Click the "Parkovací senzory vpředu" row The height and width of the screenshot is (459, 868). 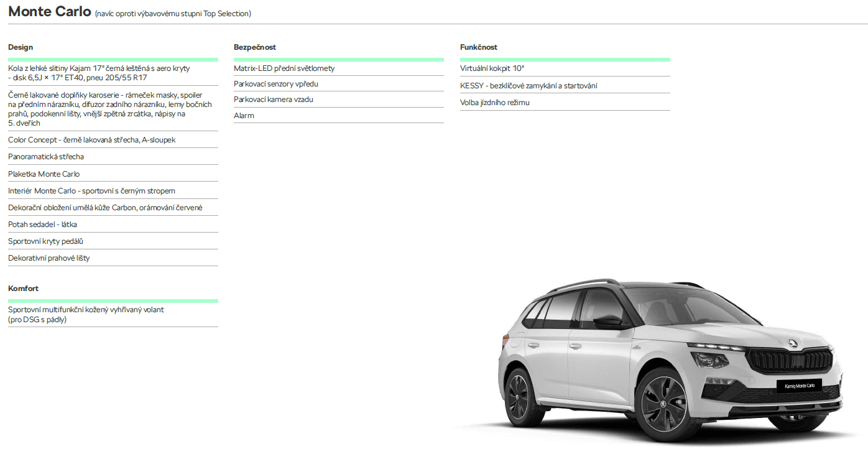tap(339, 84)
